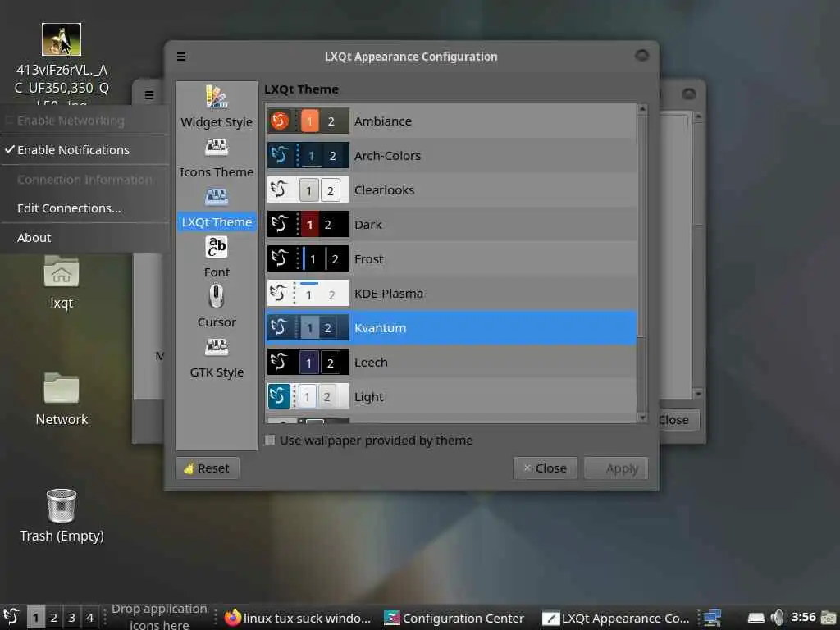This screenshot has width=840, height=630.
Task: Choose the Arch-Colors theme
Action: tap(451, 155)
